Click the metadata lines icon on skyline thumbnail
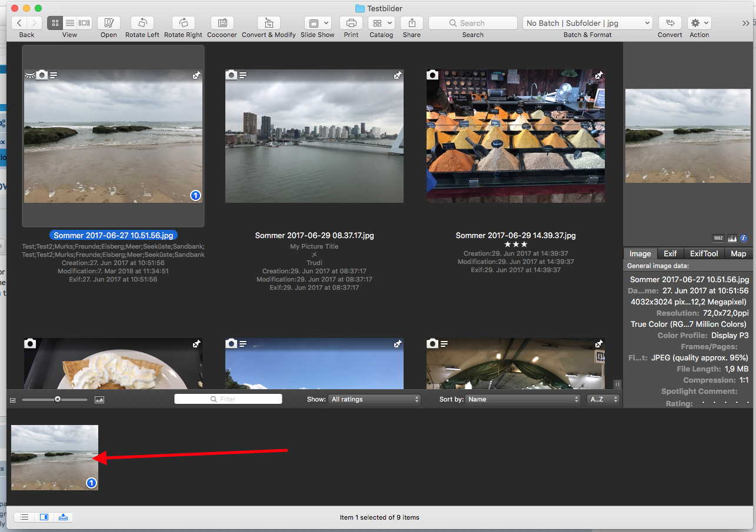 coord(243,75)
